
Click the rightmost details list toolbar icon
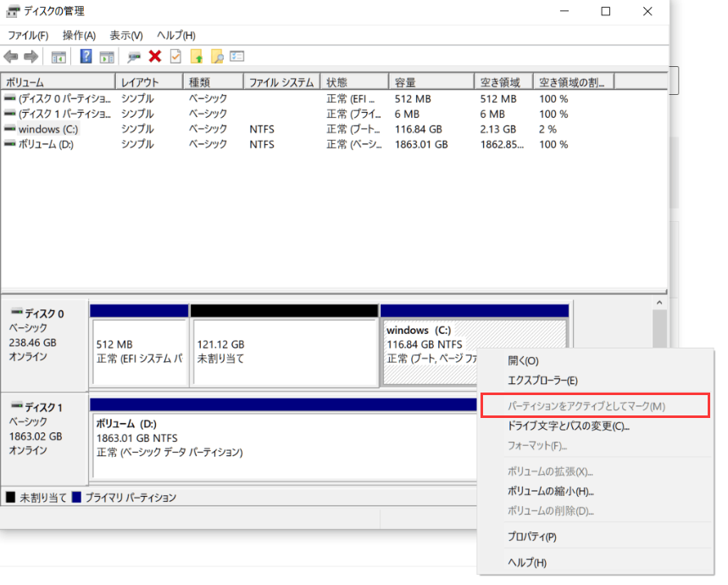coord(237,56)
